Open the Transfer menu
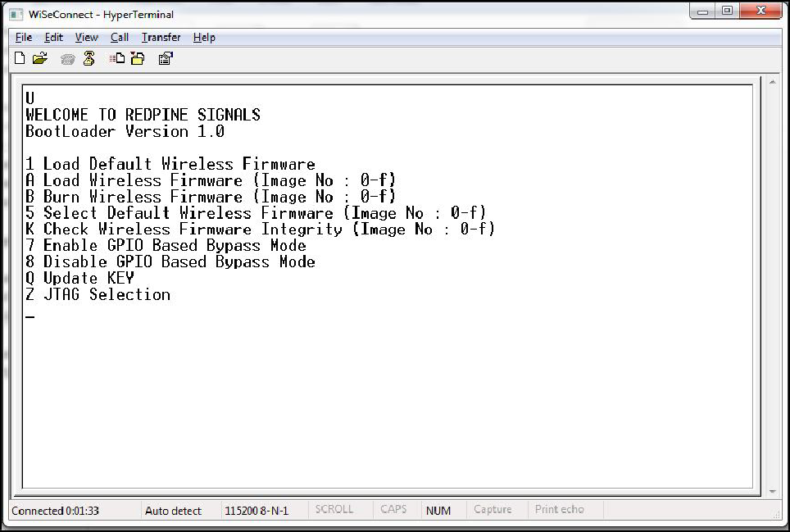Image resolution: width=790 pixels, height=532 pixels. (161, 37)
